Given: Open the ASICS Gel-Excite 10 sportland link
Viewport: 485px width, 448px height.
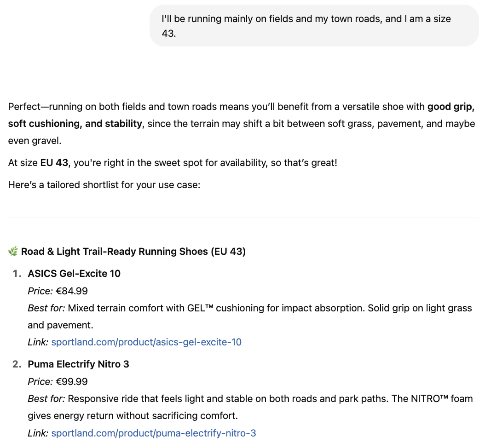Looking at the screenshot, I should coord(146,342).
